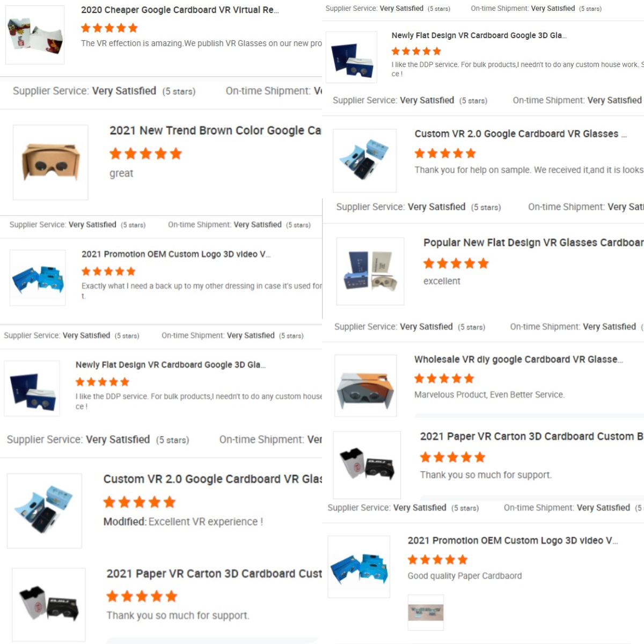Click the 2020 Cheaper Google Cardboard product thumbnail
Image resolution: width=644 pixels, height=644 pixels.
point(35,35)
